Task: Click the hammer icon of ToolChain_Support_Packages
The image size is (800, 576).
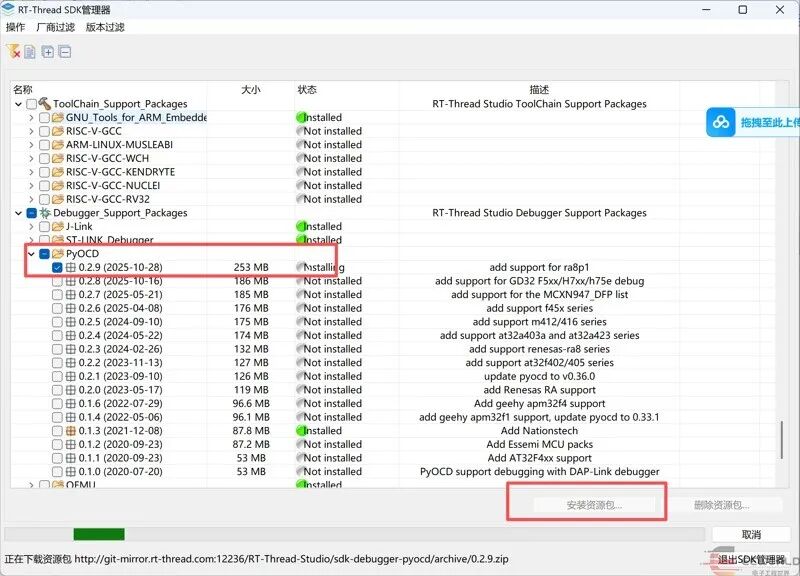Action: click(x=45, y=104)
